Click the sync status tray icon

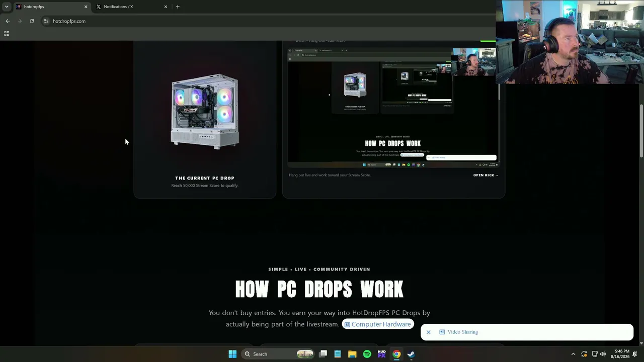tap(584, 354)
